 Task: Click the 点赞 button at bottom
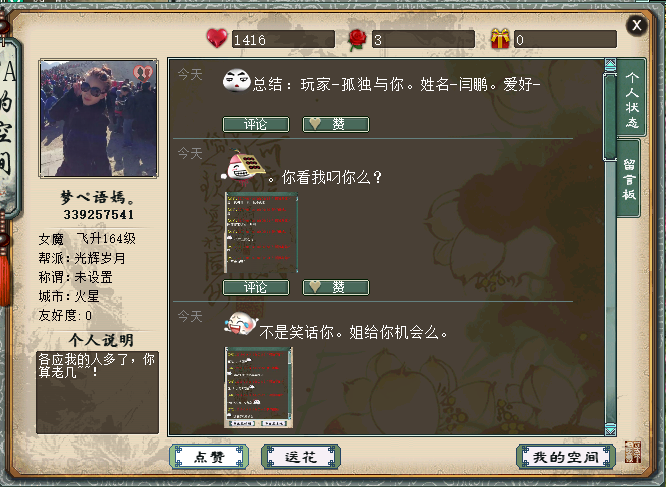(209, 457)
